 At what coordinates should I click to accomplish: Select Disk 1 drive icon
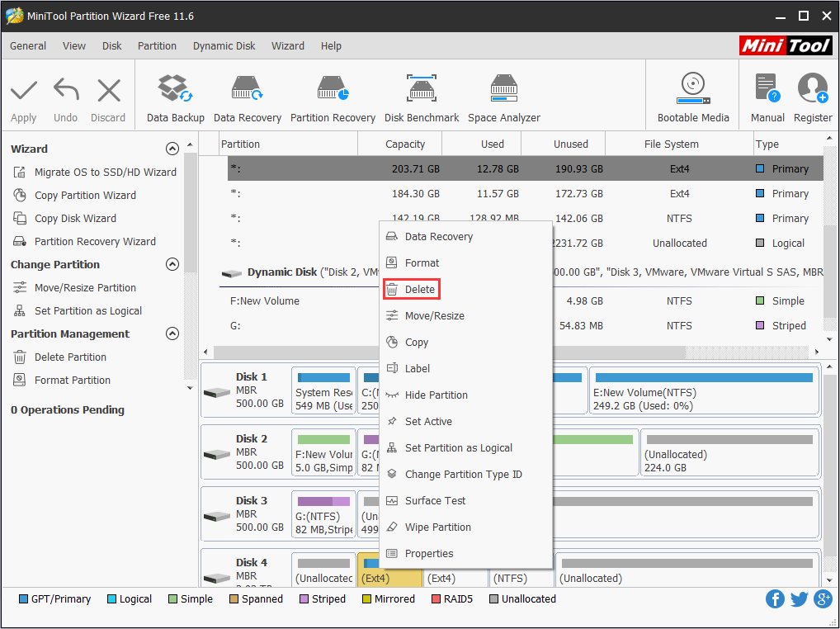217,393
